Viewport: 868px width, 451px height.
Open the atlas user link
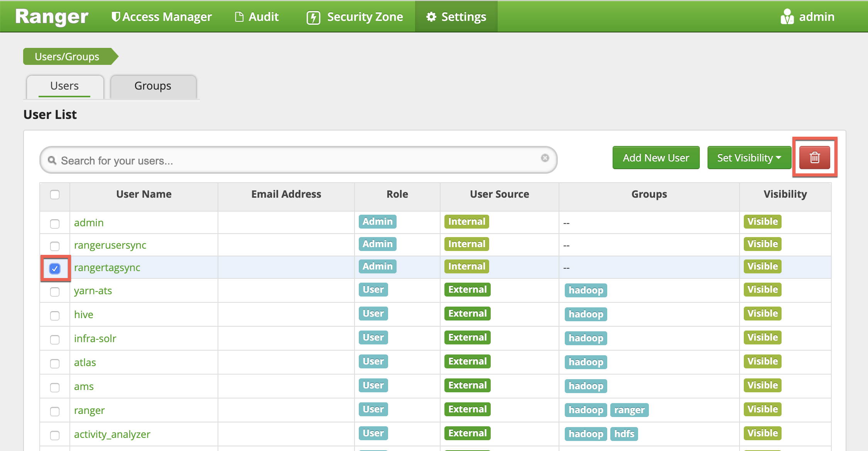tap(85, 363)
